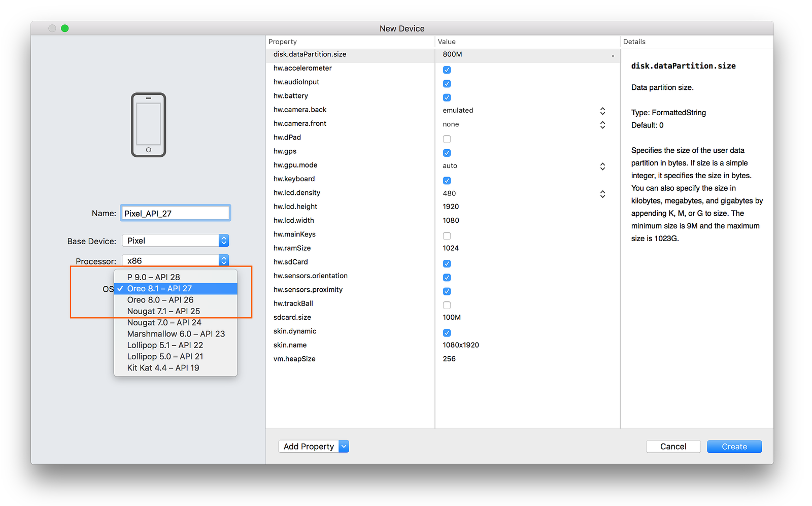Viewport: 812px width, 506px height.
Task: Click the green maximize window button
Action: (65, 28)
